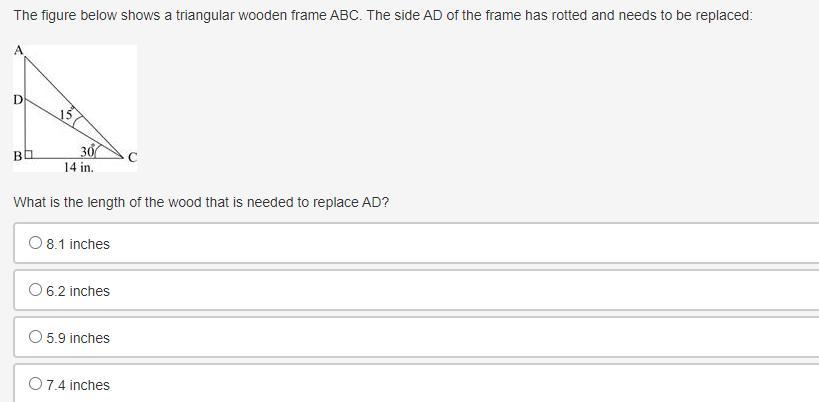819x402 pixels.
Task: Click the right-angle square marker at B
Action: pos(30,155)
